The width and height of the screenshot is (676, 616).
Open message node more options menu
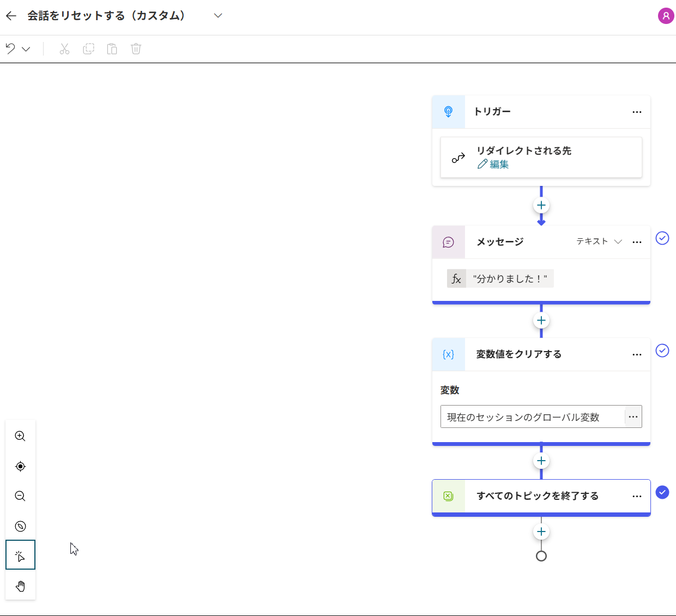pyautogui.click(x=637, y=242)
